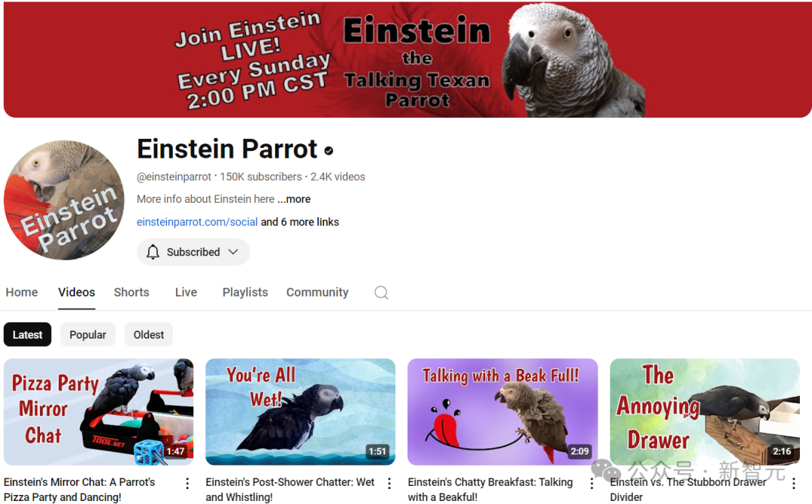The height and width of the screenshot is (504, 812).
Task: Open options menu for Mirror Chat video
Action: (187, 483)
